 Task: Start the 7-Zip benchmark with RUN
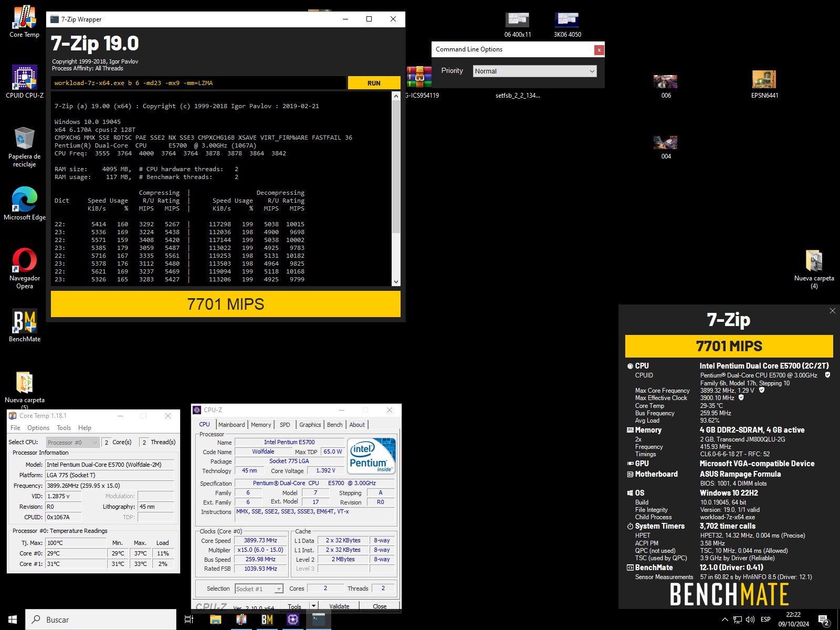point(374,83)
